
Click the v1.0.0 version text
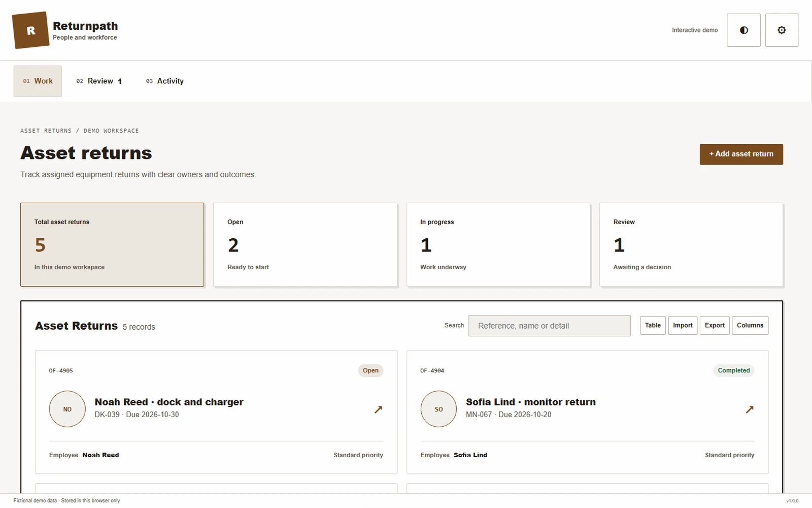[x=792, y=501]
